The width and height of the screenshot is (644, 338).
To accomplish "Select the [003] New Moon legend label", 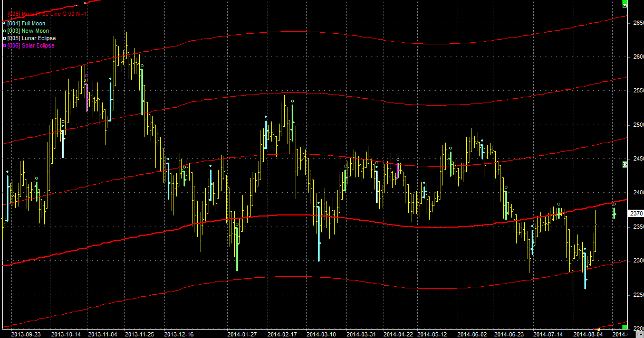I will point(28,31).
